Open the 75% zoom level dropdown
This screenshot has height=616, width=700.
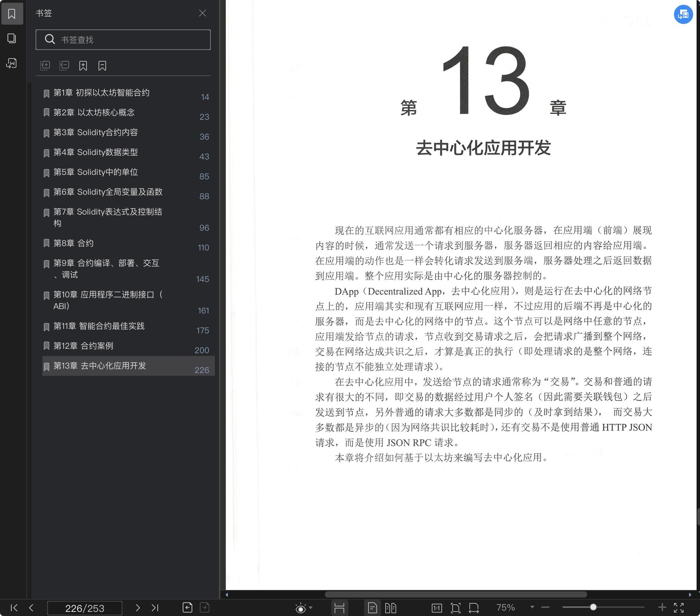click(x=532, y=607)
